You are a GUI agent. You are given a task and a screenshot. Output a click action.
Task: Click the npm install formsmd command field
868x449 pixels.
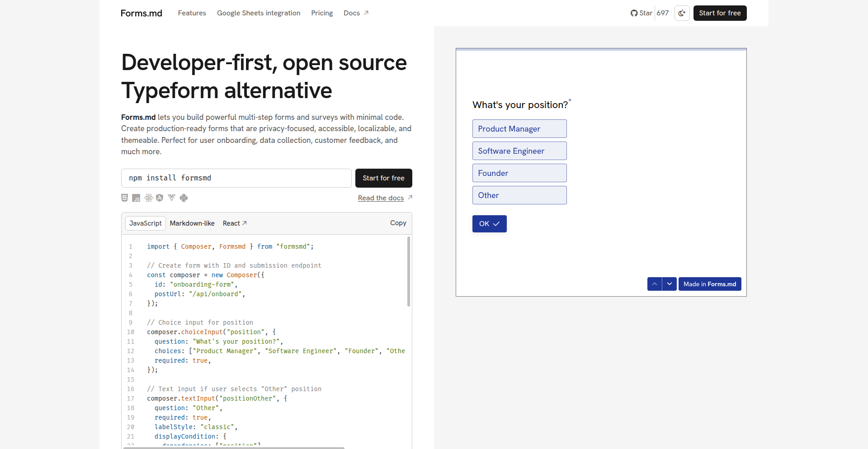coord(236,178)
